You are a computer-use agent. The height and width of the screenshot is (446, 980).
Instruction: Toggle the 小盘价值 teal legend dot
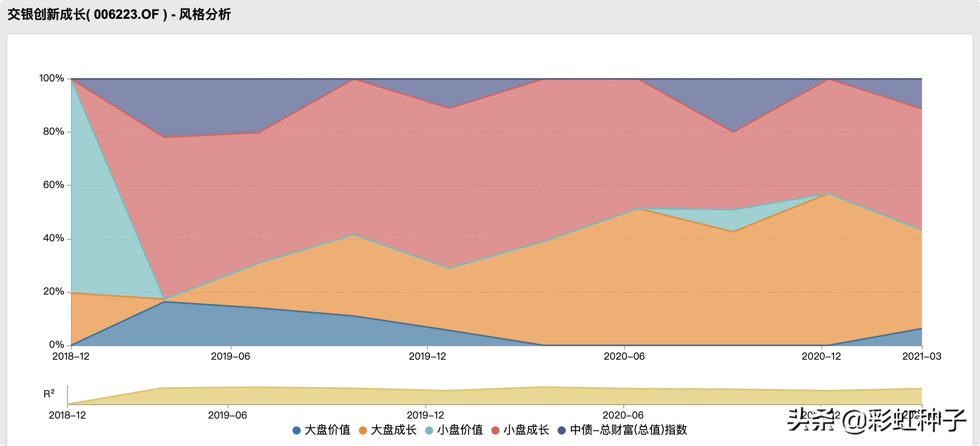429,430
